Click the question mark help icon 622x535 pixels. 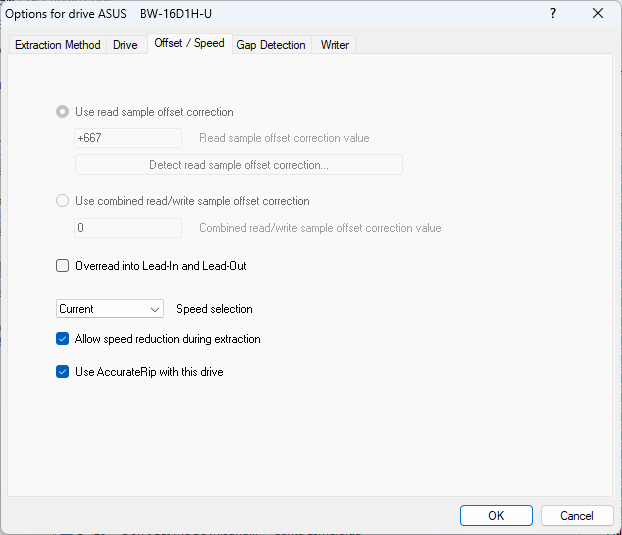553,13
